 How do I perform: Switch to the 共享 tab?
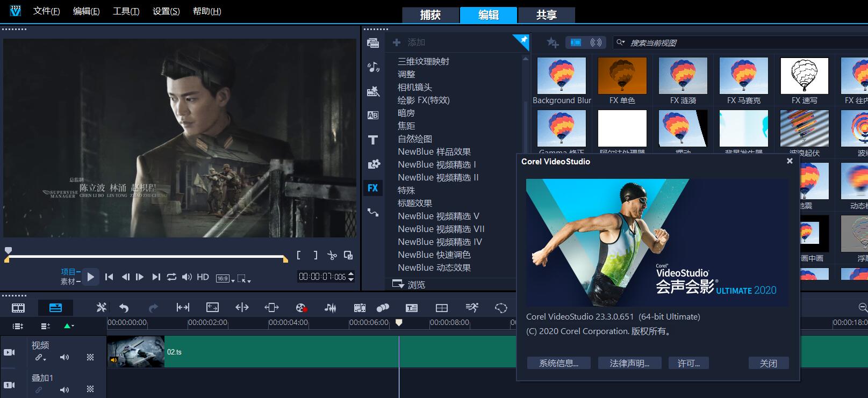[x=547, y=15]
